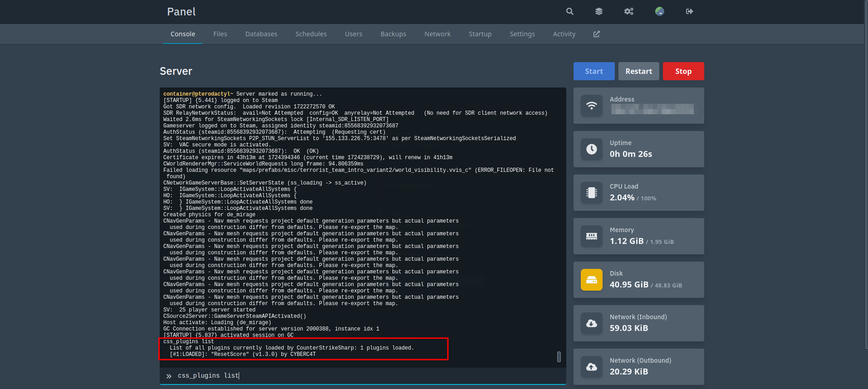
Task: Open the account avatar icon
Action: (660, 11)
